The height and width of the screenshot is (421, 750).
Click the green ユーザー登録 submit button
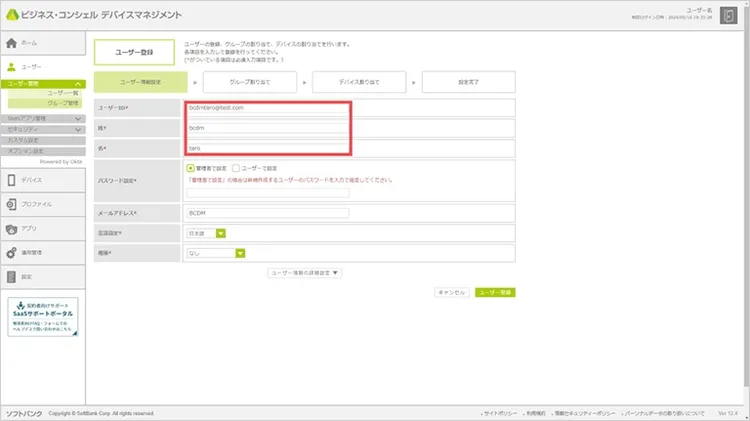pyautogui.click(x=495, y=292)
